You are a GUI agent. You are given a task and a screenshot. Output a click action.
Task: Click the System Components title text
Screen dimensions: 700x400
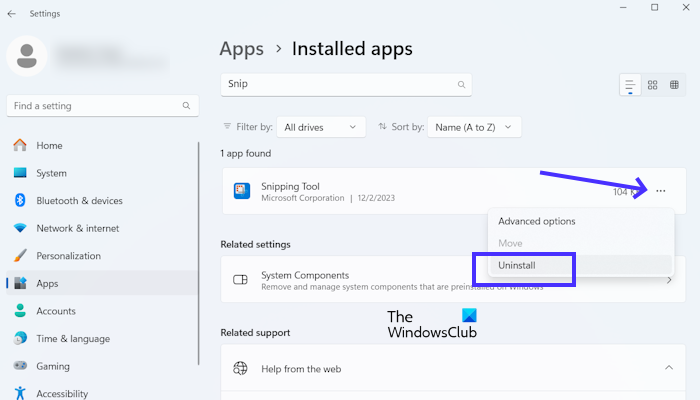(x=305, y=275)
